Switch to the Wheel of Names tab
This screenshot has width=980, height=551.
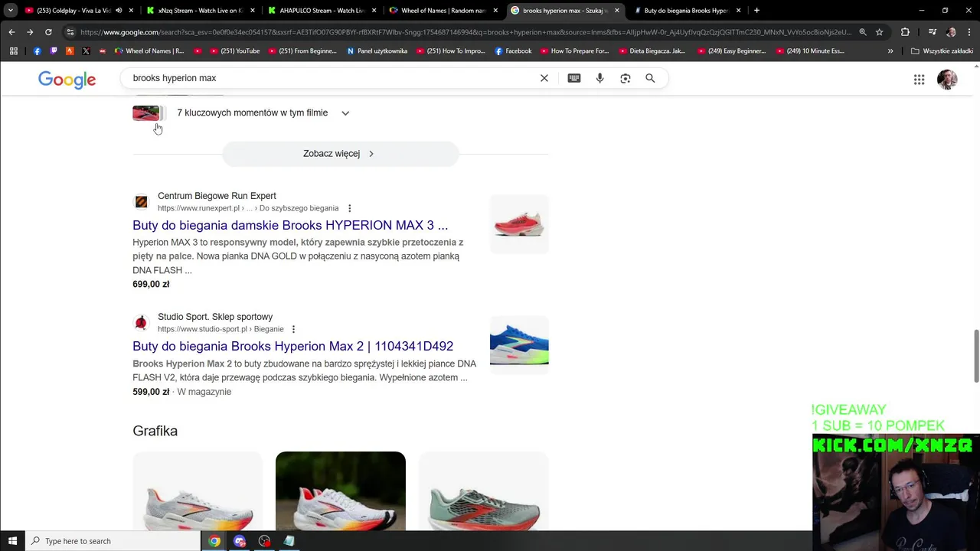(444, 11)
